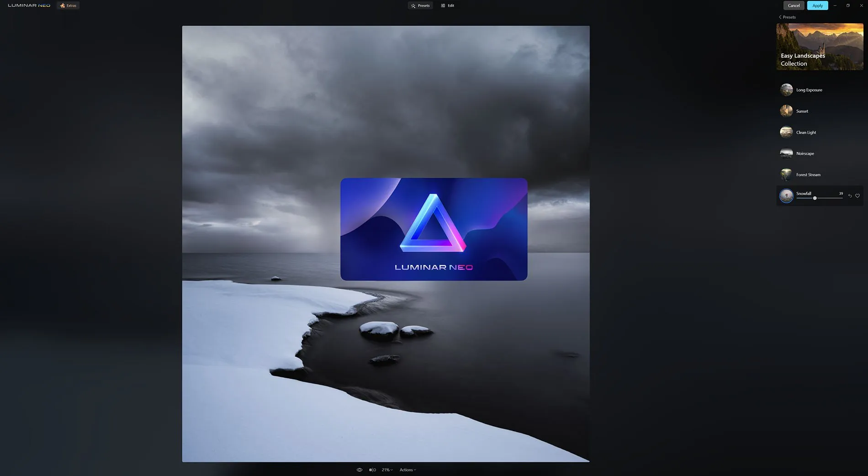Expand the Actions dropdown
Image resolution: width=868 pixels, height=476 pixels.
(x=408, y=470)
